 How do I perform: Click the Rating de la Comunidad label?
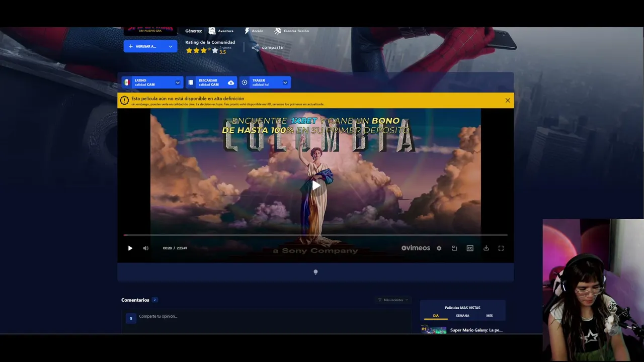pyautogui.click(x=210, y=42)
